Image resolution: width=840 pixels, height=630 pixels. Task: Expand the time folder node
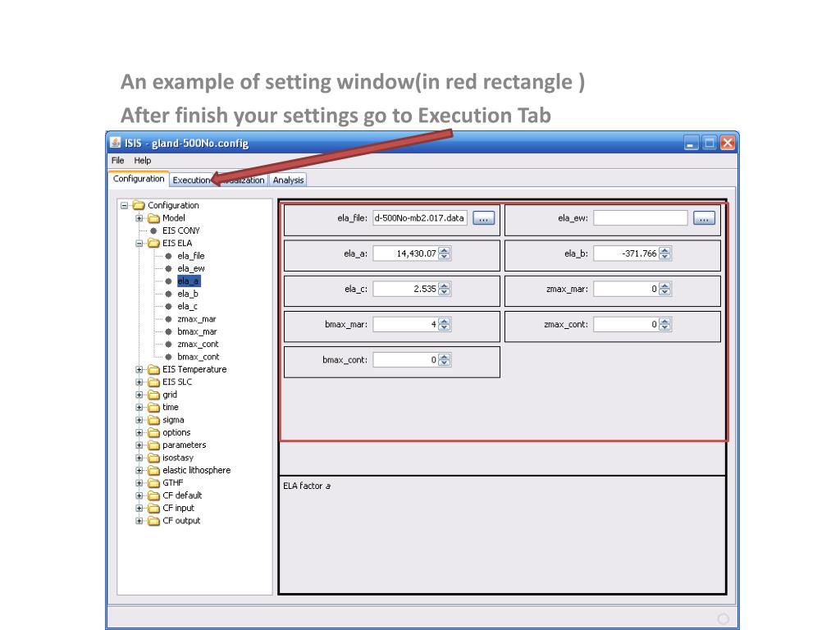(x=139, y=407)
